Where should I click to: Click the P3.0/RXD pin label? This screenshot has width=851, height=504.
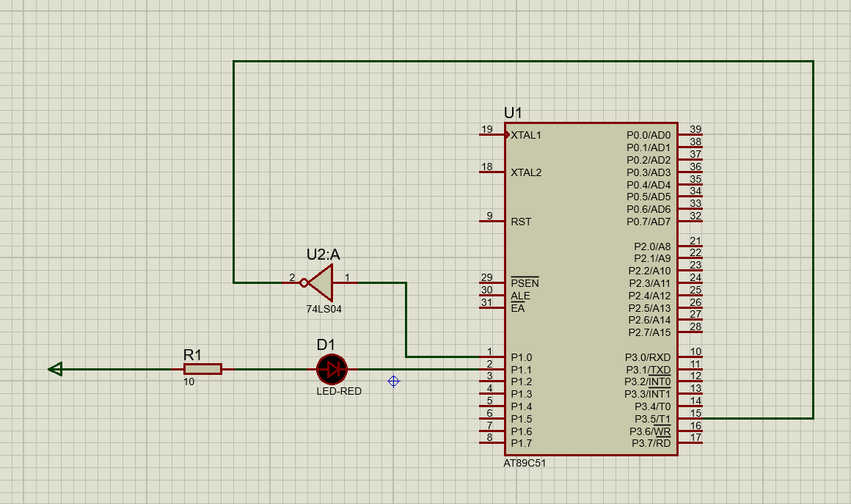point(648,357)
